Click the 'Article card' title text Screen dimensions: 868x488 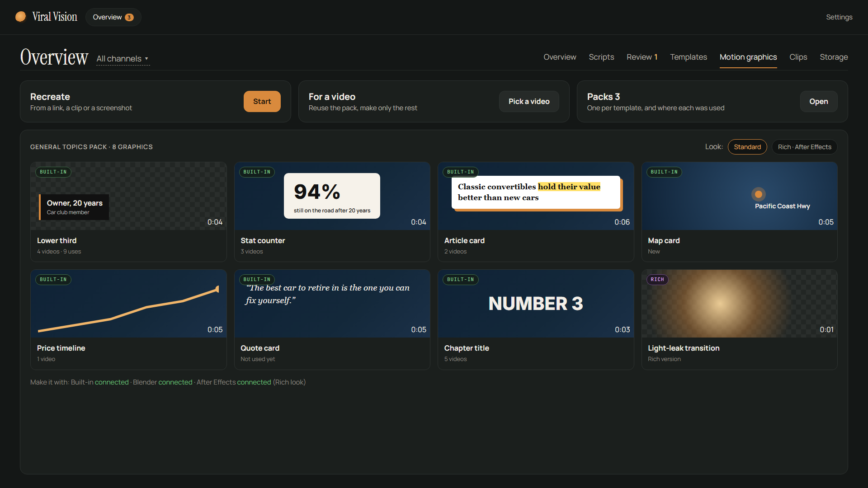pyautogui.click(x=464, y=240)
